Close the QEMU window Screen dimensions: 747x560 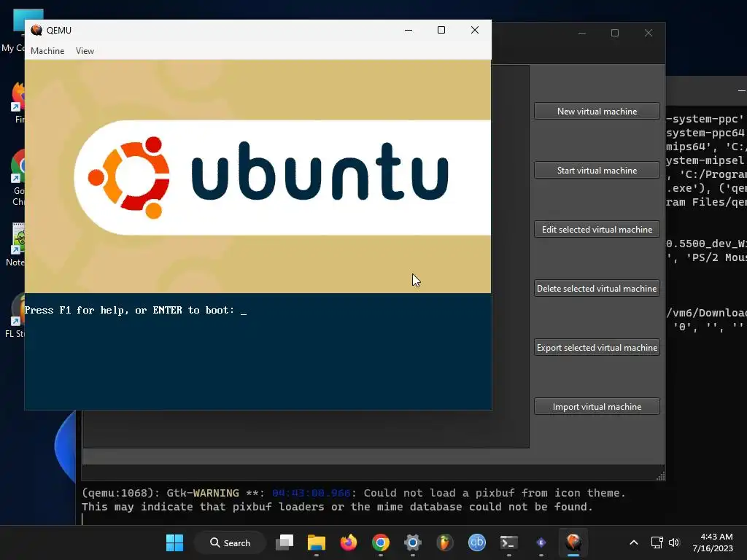[474, 30]
